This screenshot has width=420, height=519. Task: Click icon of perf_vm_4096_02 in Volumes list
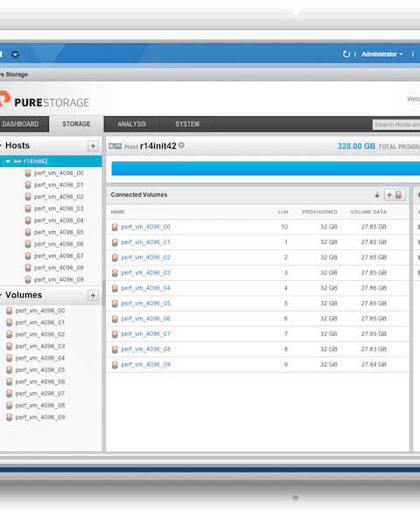(10, 334)
